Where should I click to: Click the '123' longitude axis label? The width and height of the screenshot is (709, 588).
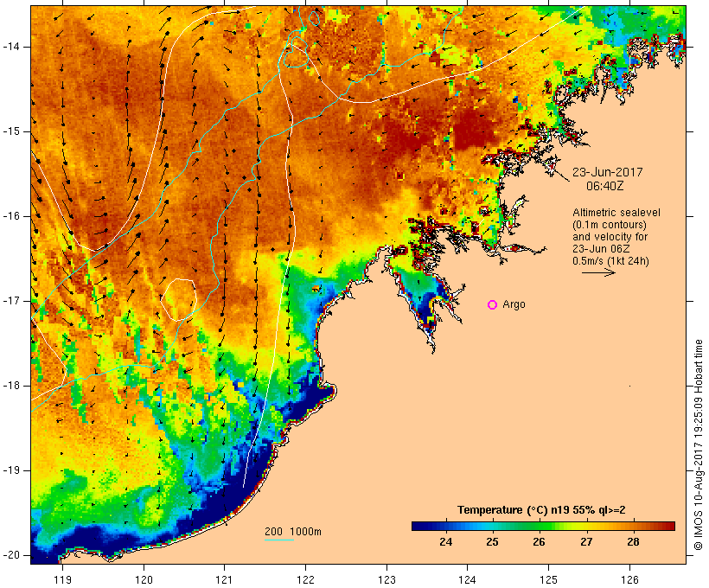386,579
